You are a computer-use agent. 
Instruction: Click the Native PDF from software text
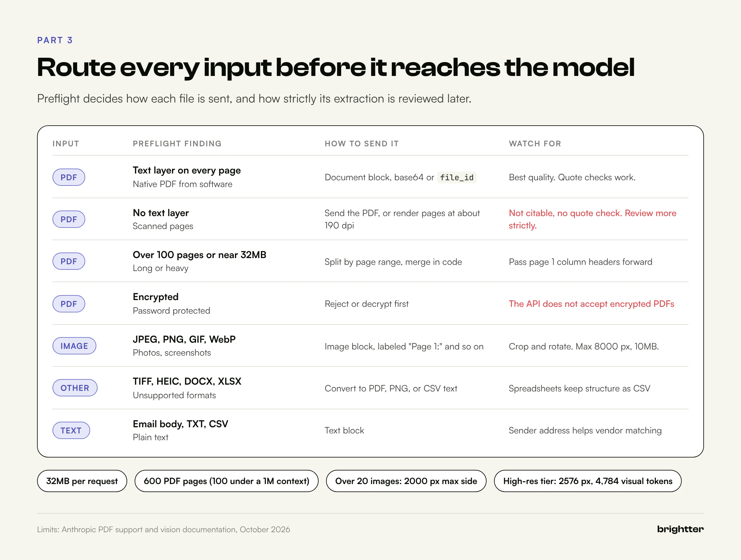pos(182,184)
